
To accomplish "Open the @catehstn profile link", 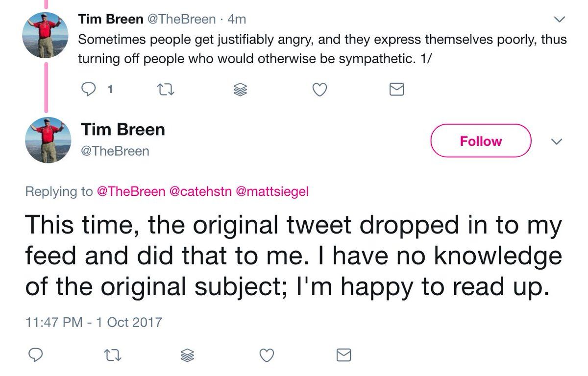I will tap(200, 191).
